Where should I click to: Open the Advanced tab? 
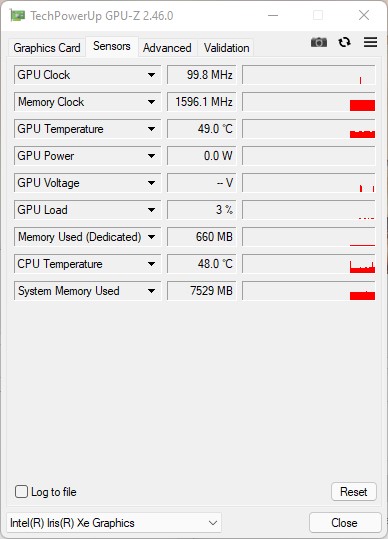(x=167, y=48)
